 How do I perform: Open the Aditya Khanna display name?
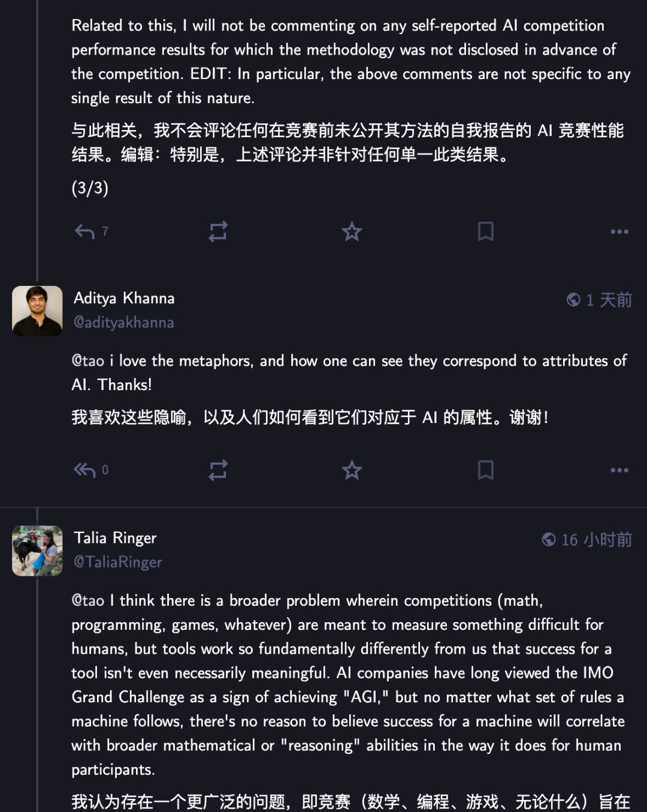(124, 298)
